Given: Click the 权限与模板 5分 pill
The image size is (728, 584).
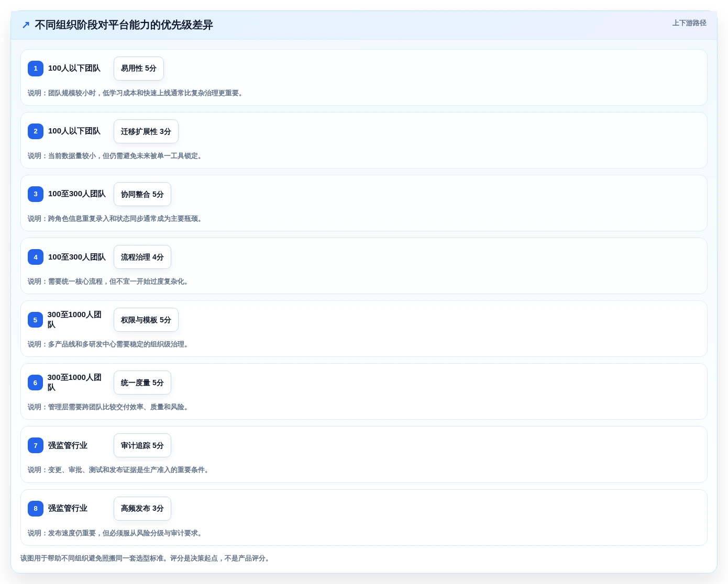Looking at the screenshot, I should coord(146,320).
